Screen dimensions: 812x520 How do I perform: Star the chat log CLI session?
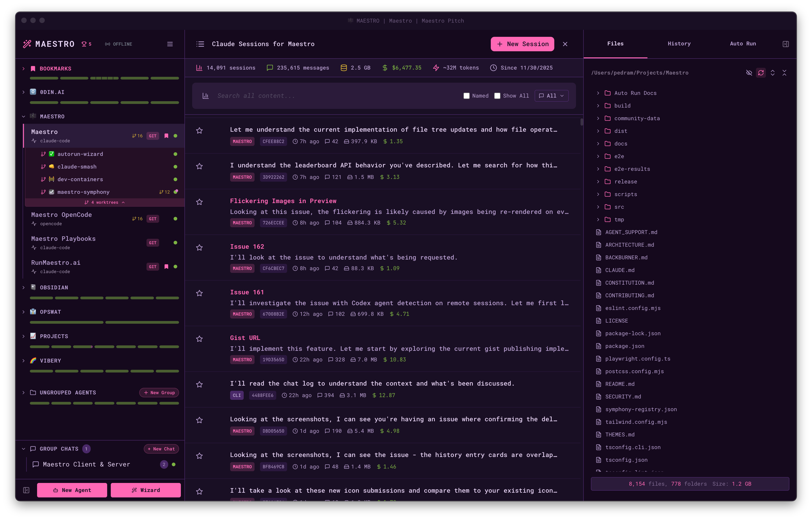(199, 384)
